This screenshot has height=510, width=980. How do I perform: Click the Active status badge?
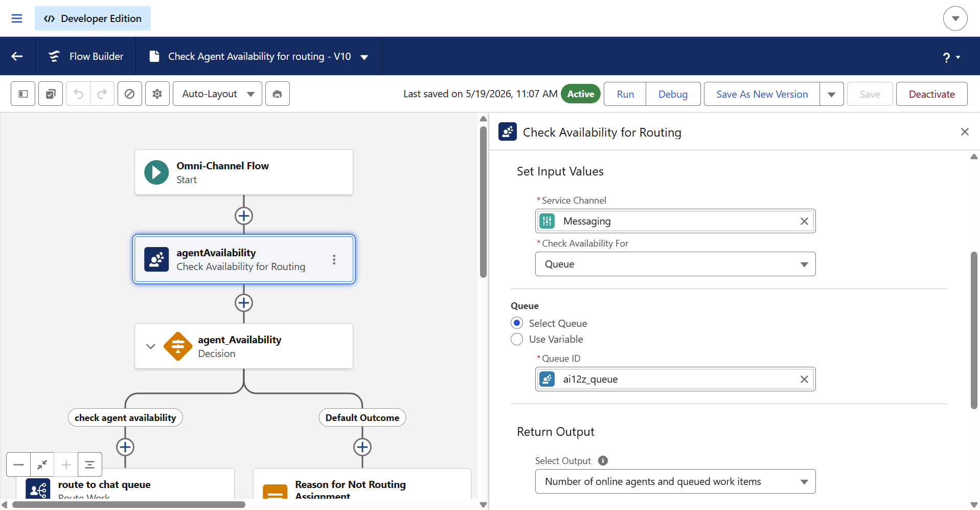click(x=581, y=94)
